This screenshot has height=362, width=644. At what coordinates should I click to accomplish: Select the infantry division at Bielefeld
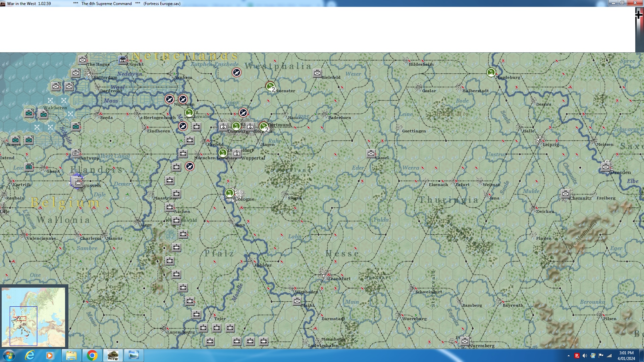(x=317, y=73)
